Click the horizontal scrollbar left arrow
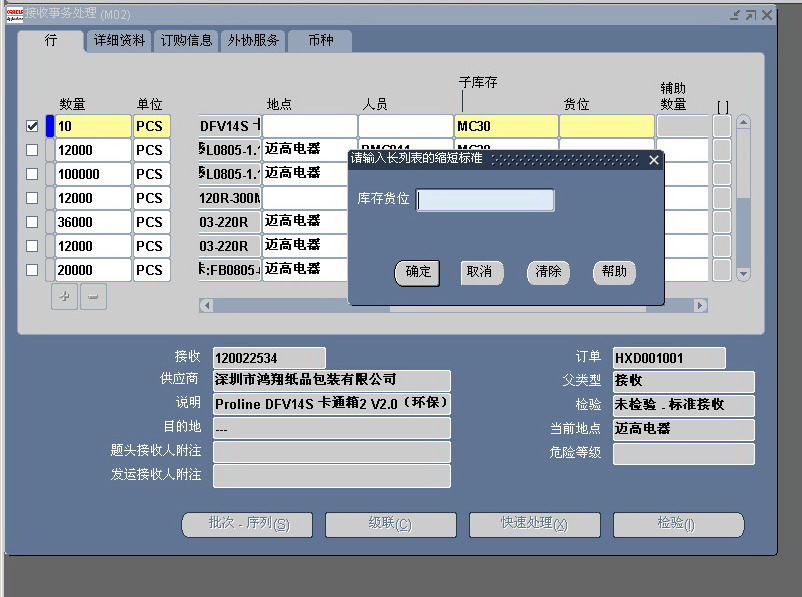The width and height of the screenshot is (802, 597). click(x=206, y=305)
